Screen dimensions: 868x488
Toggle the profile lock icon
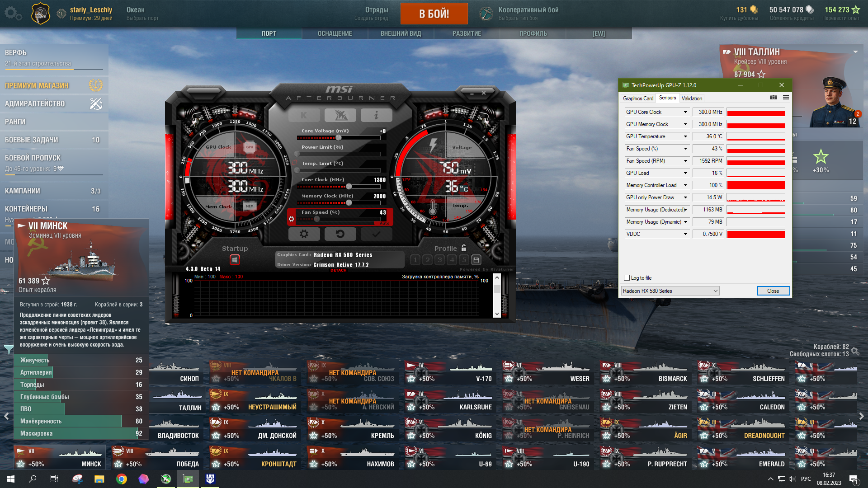464,248
